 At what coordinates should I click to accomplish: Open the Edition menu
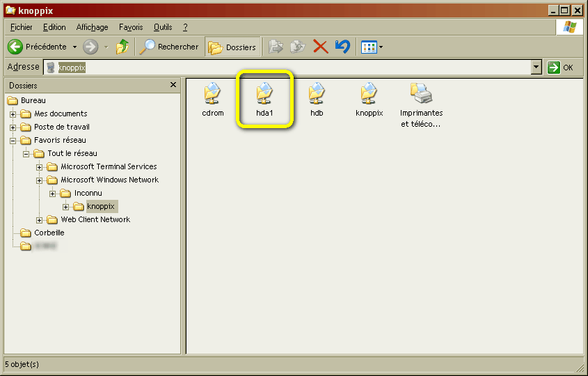[x=54, y=27]
